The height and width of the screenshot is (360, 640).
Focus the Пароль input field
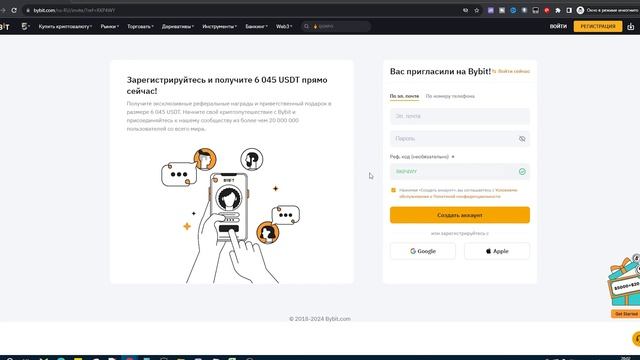(460, 139)
